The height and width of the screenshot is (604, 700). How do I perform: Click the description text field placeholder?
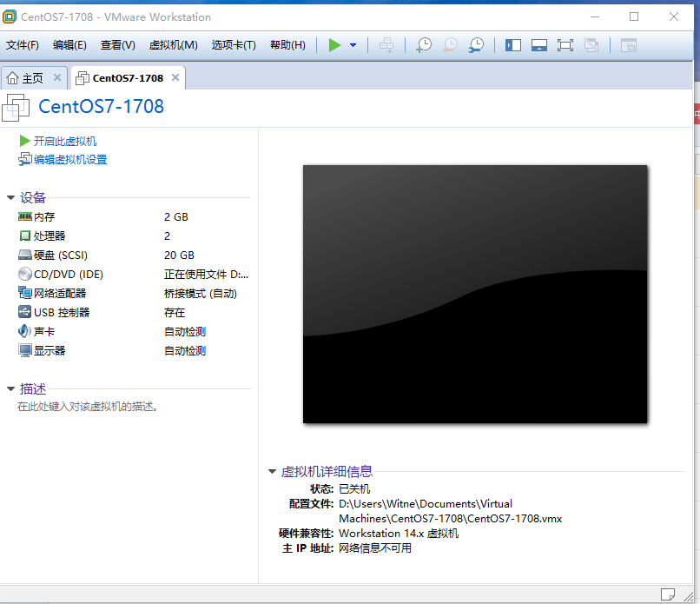pos(88,407)
